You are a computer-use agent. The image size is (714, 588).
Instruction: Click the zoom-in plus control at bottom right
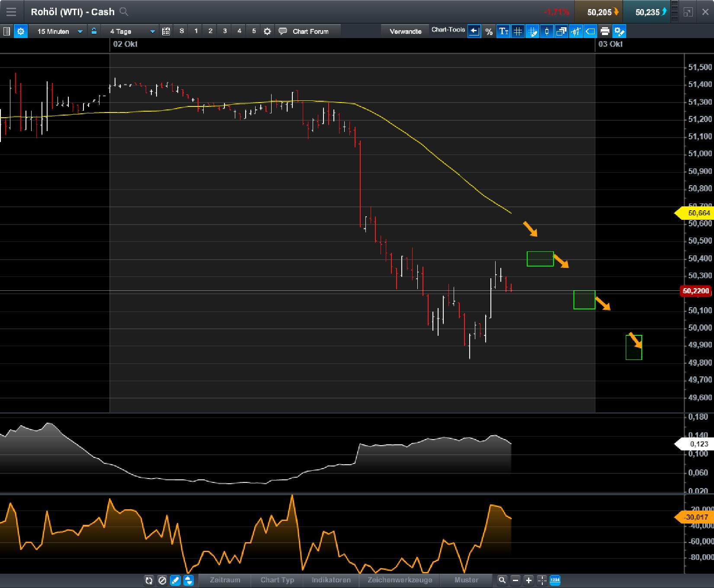pyautogui.click(x=528, y=581)
